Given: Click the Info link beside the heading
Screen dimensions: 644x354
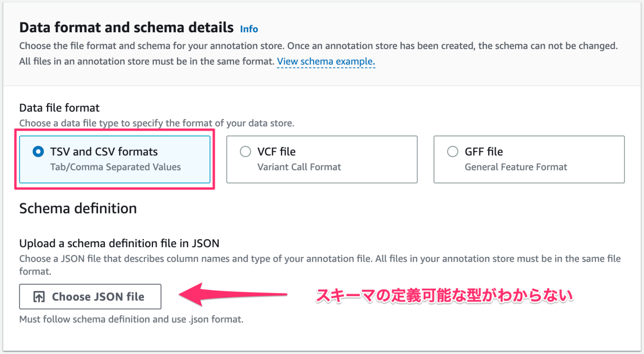Looking at the screenshot, I should pyautogui.click(x=249, y=29).
